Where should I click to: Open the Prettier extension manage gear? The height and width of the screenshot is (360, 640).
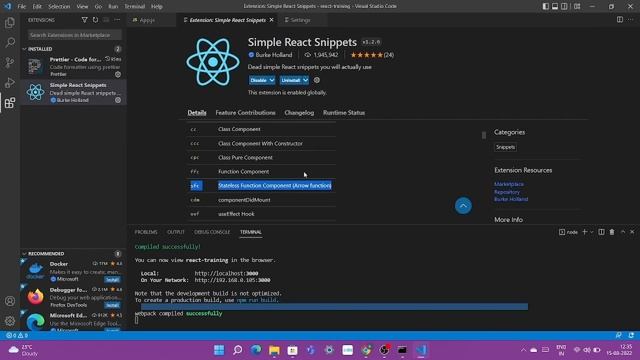[x=118, y=74]
